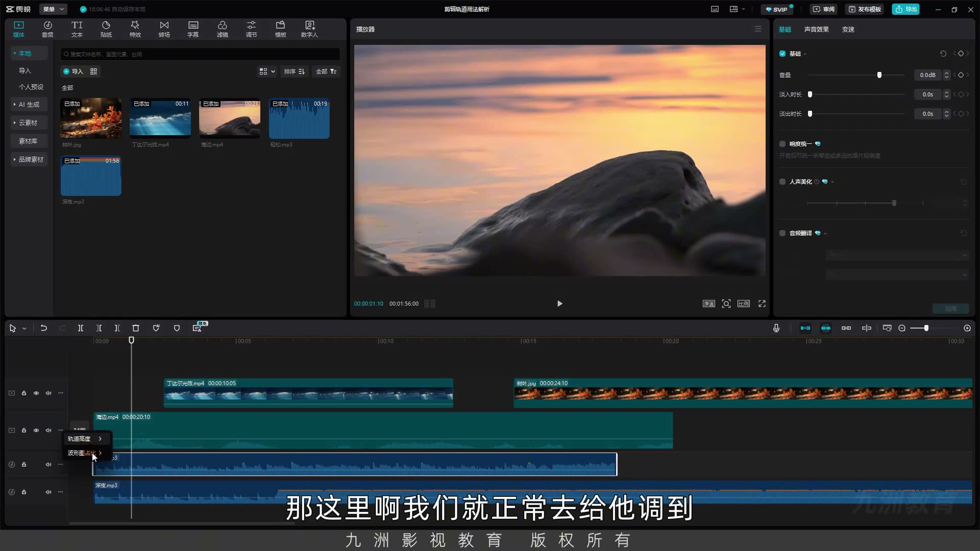Screen dimensions: 980x551
Task: Expand the AI 生成 sidebar item
Action: point(29,105)
